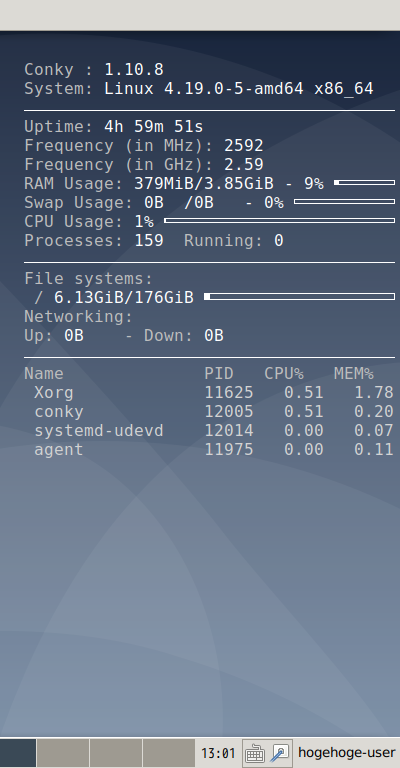Image resolution: width=400 pixels, height=768 pixels.
Task: Open the 13:01 clock in the taskbar
Action: (x=218, y=753)
